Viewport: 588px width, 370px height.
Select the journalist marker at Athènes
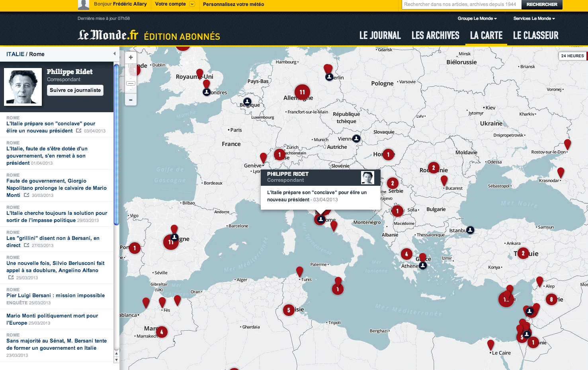423,265
